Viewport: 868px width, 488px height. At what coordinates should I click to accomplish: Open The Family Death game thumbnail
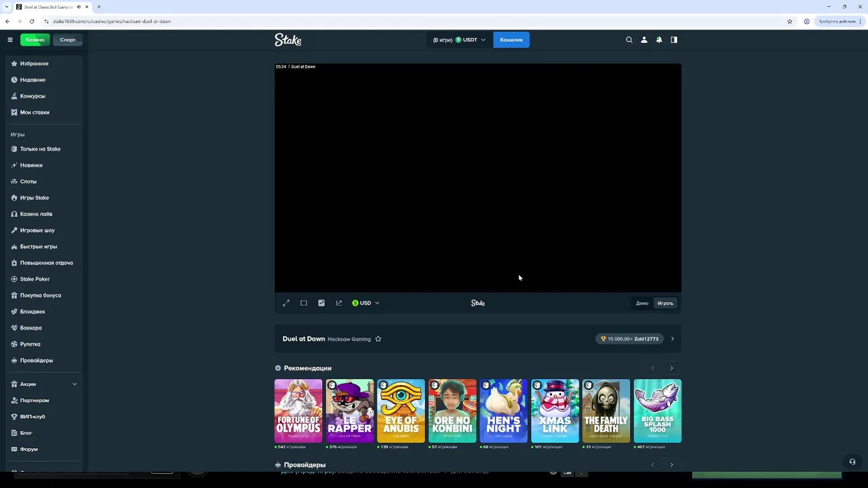coord(606,411)
